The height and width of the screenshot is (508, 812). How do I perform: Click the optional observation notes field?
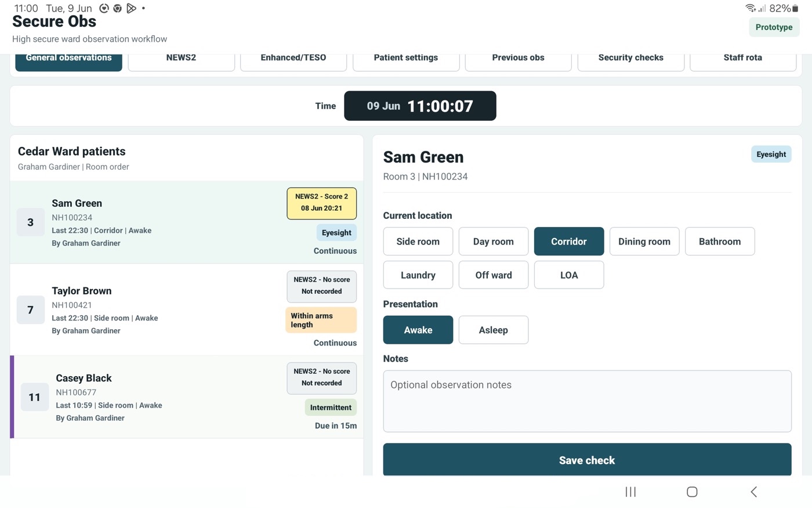[x=587, y=401]
